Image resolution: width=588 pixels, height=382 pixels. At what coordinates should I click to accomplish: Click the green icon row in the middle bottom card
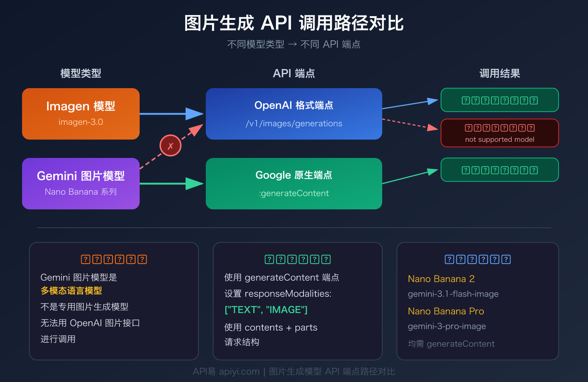(x=297, y=259)
